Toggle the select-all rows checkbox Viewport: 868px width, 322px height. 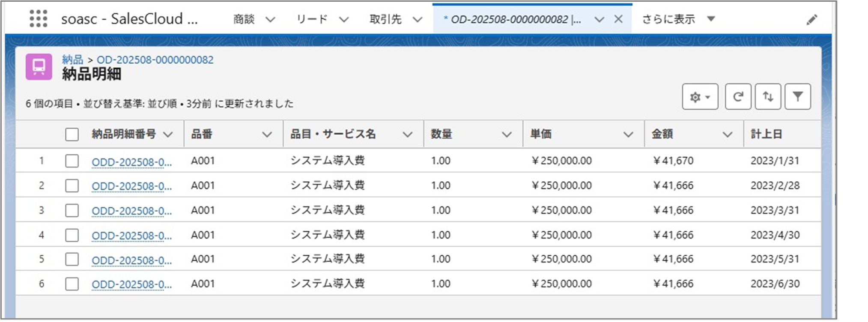[72, 134]
